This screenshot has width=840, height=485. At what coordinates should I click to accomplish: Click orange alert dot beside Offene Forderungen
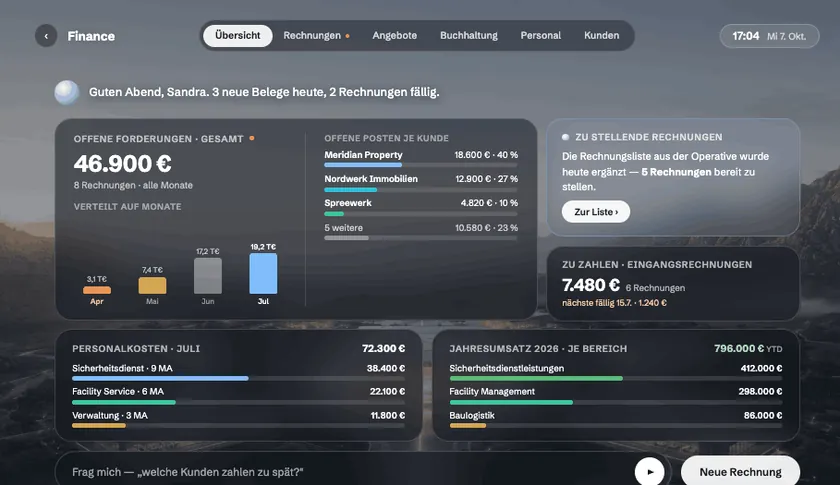252,138
